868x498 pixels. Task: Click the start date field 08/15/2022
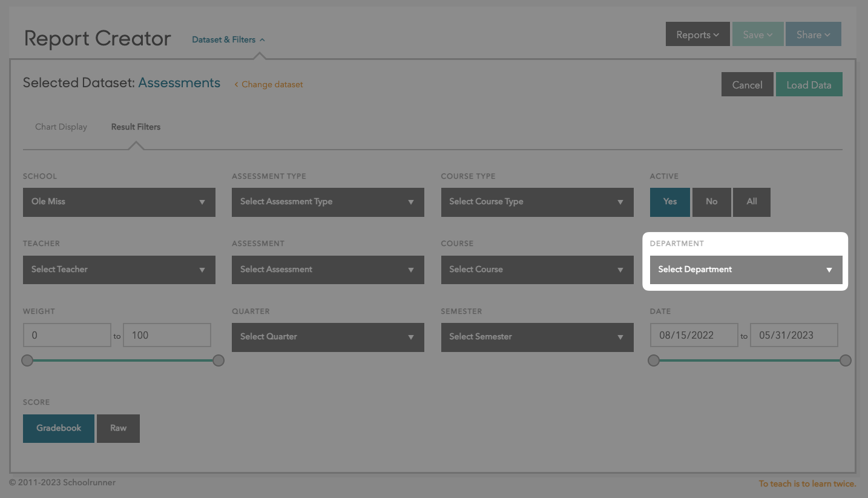tap(694, 335)
